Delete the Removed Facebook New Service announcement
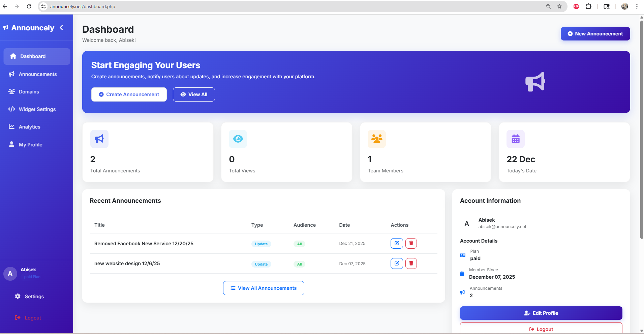The width and height of the screenshot is (644, 334). tap(411, 243)
